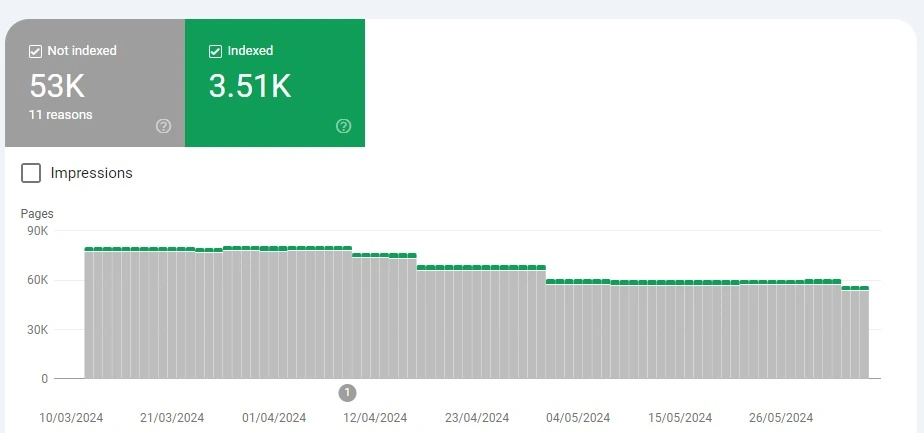Image resolution: width=924 pixels, height=433 pixels.
Task: Click the 23/04/2024 date axis label
Action: coord(477,418)
